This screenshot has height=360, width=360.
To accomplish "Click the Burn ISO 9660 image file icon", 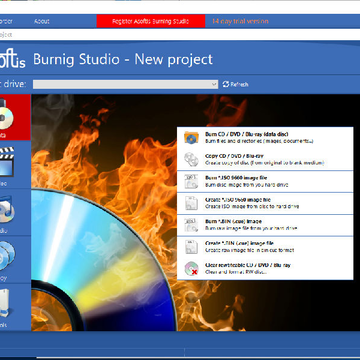I will [x=191, y=181].
